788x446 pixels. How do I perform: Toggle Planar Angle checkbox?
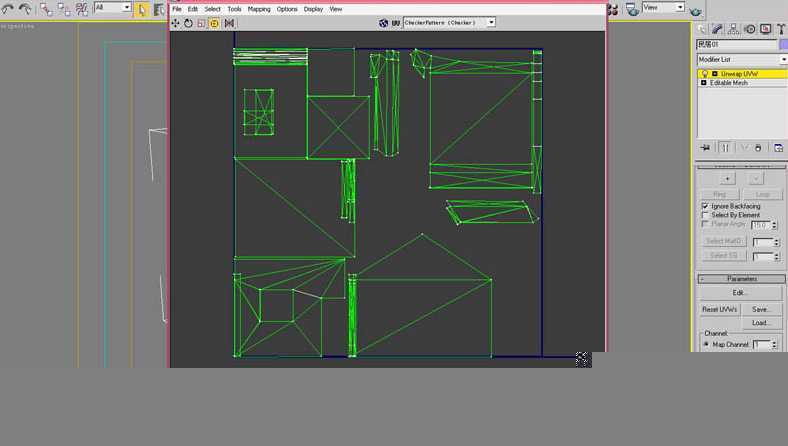click(x=705, y=224)
